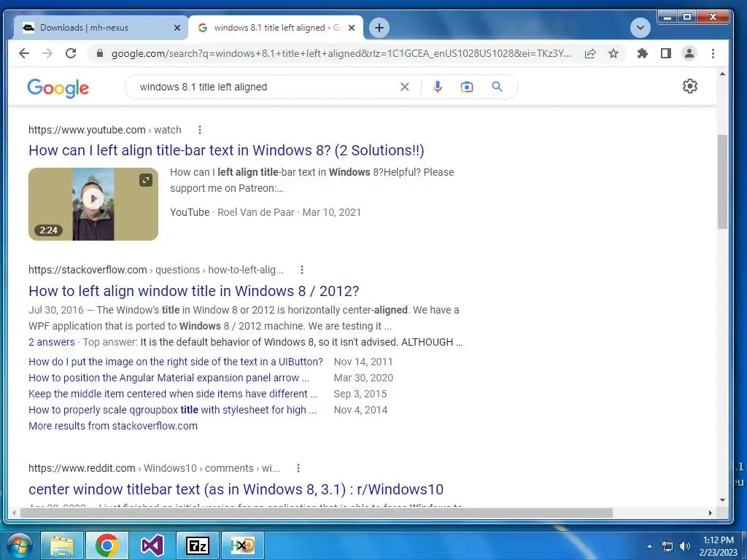Viewport: 747px width, 560px height.
Task: Open the Windows Start menu
Action: (19, 545)
